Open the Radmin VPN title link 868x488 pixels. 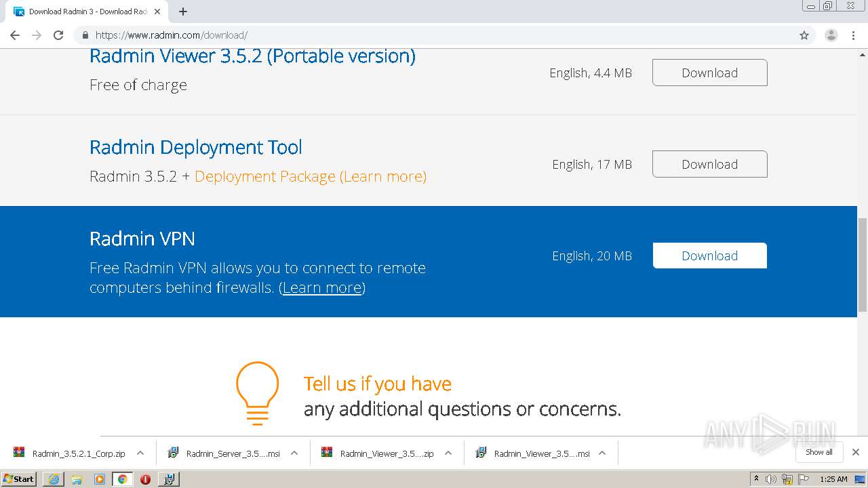coord(142,239)
